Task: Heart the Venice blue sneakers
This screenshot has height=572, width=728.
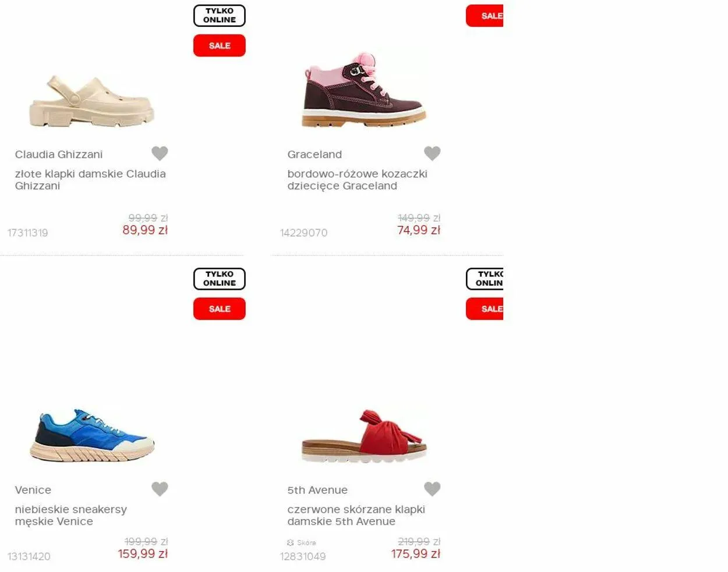Action: [160, 489]
